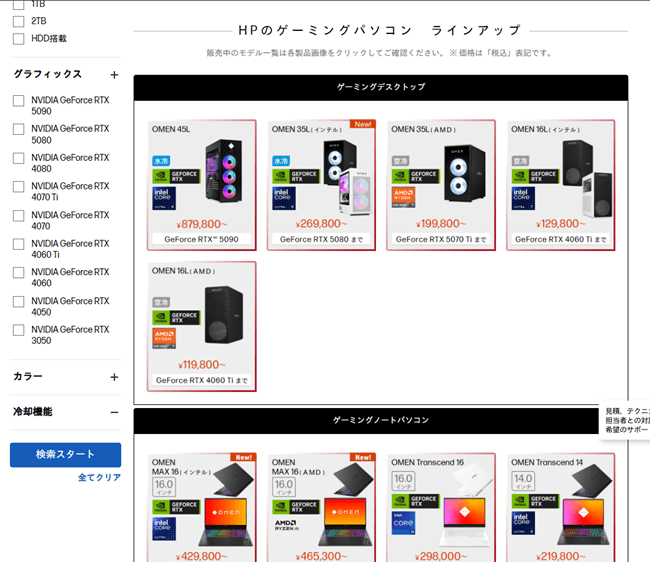Open the ゲーミングデスクトップ section header
Image resolution: width=650 pixels, height=562 pixels.
point(381,87)
